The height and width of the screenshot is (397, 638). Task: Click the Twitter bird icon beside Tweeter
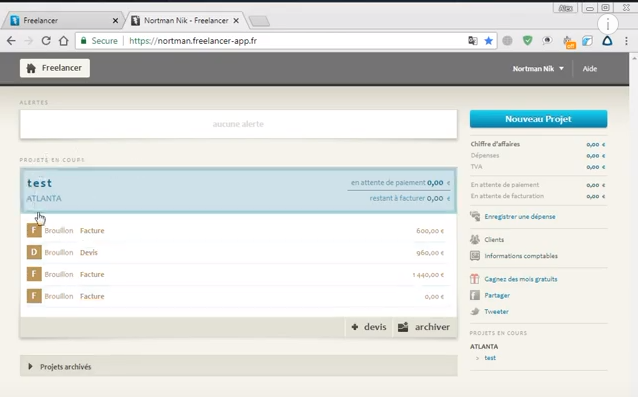(475, 311)
